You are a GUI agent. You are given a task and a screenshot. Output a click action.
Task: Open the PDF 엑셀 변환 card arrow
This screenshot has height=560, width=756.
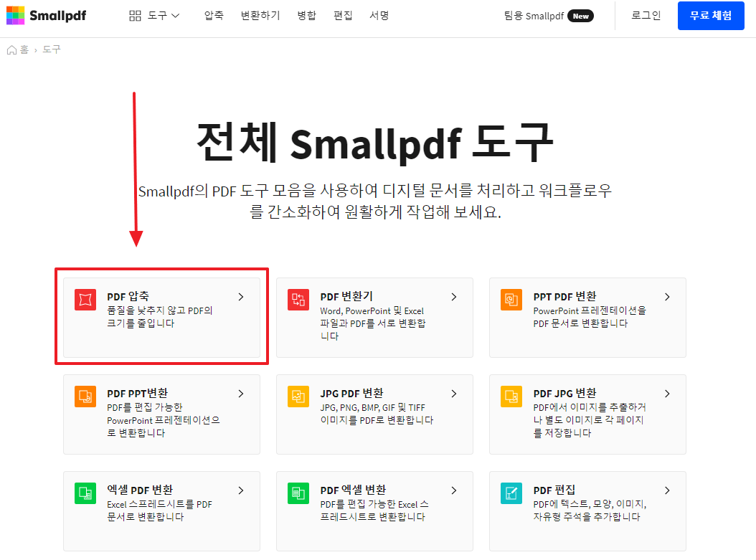454,490
